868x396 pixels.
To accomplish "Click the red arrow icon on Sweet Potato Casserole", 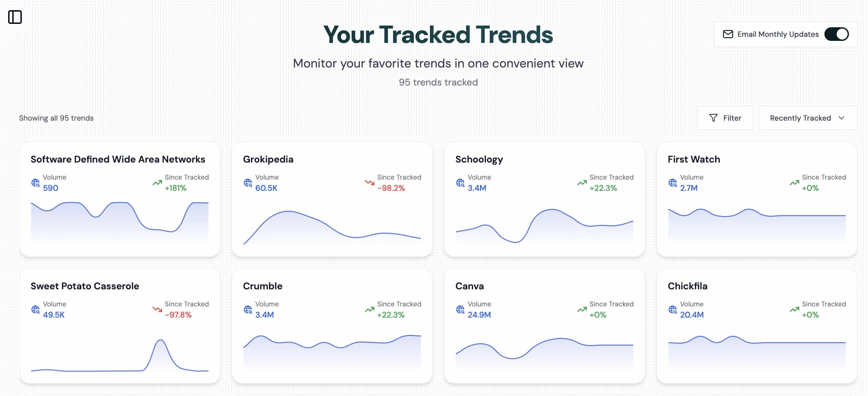I will [157, 309].
